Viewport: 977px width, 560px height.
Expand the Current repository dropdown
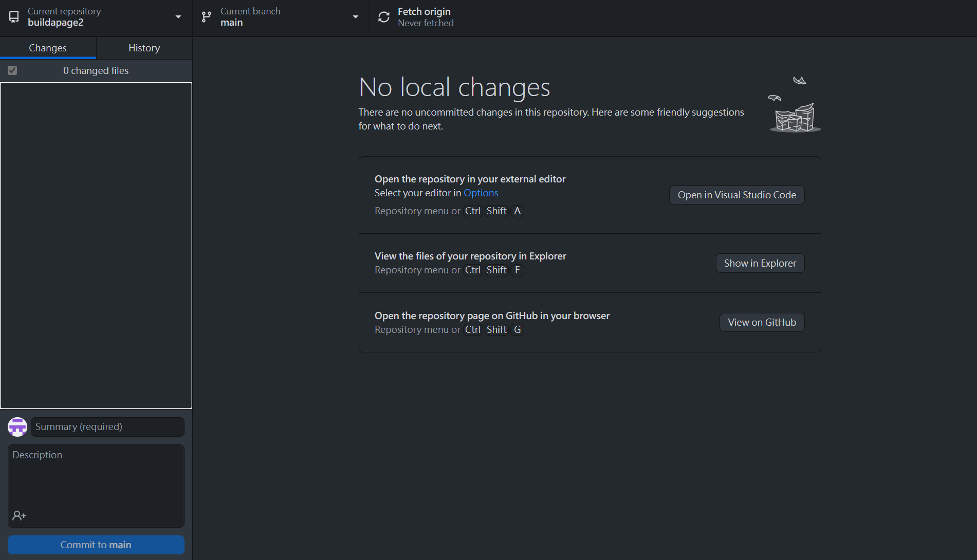click(x=96, y=17)
